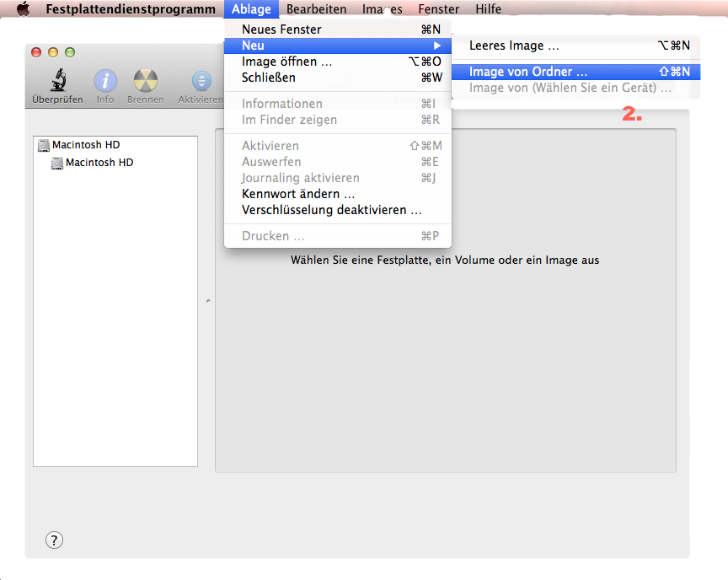
Task: Expand the Neu submenu entry
Action: [338, 46]
